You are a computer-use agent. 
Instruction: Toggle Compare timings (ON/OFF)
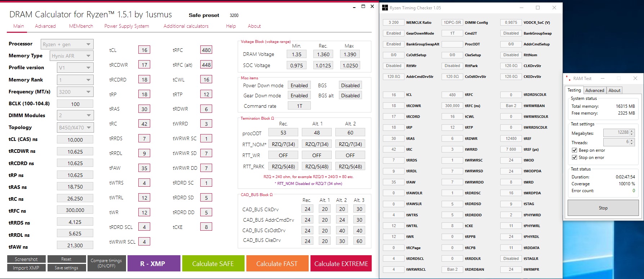[x=106, y=263]
